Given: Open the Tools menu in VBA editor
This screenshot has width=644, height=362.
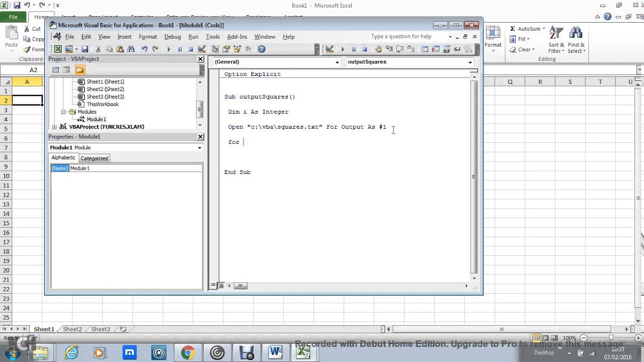Looking at the screenshot, I should [x=213, y=37].
